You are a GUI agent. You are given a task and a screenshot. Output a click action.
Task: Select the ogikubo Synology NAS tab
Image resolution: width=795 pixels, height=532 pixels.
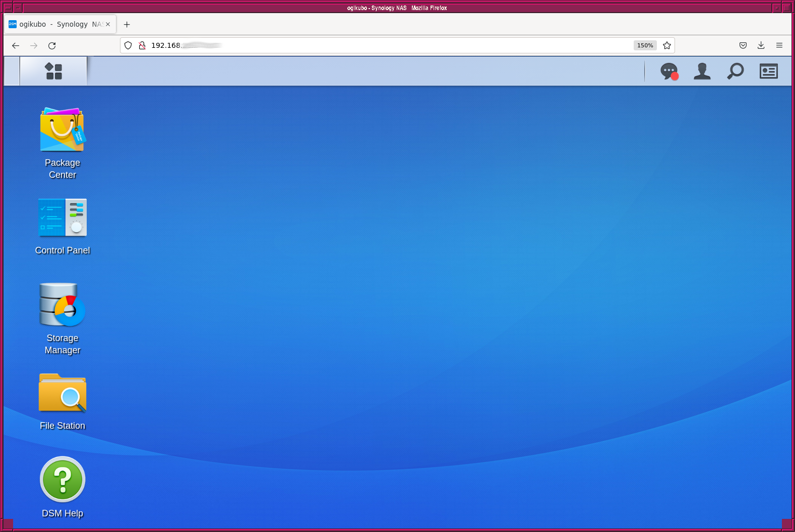coord(55,24)
